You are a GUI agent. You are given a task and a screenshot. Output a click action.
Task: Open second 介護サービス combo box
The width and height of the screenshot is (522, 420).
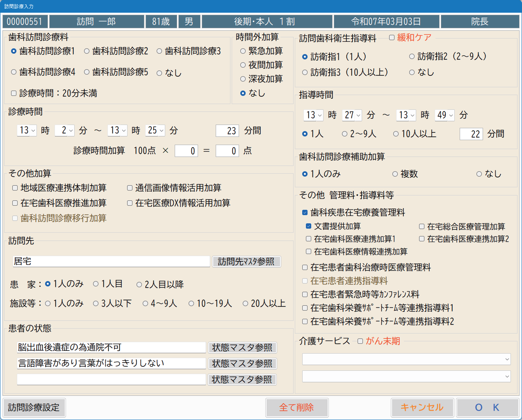[x=406, y=377]
